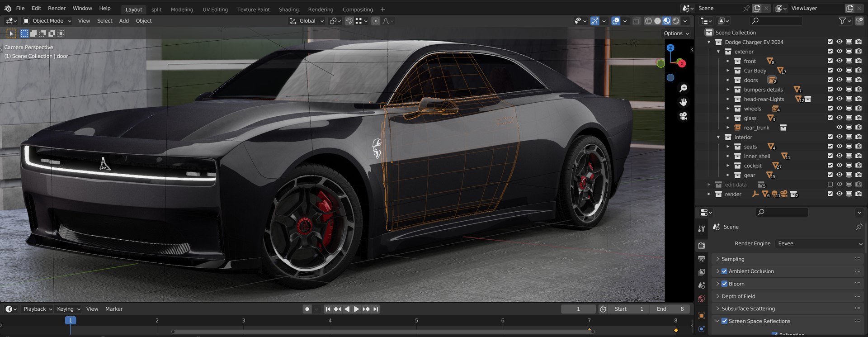Switch to the Shading workspace tab
The width and height of the screenshot is (868, 337).
tap(288, 9)
